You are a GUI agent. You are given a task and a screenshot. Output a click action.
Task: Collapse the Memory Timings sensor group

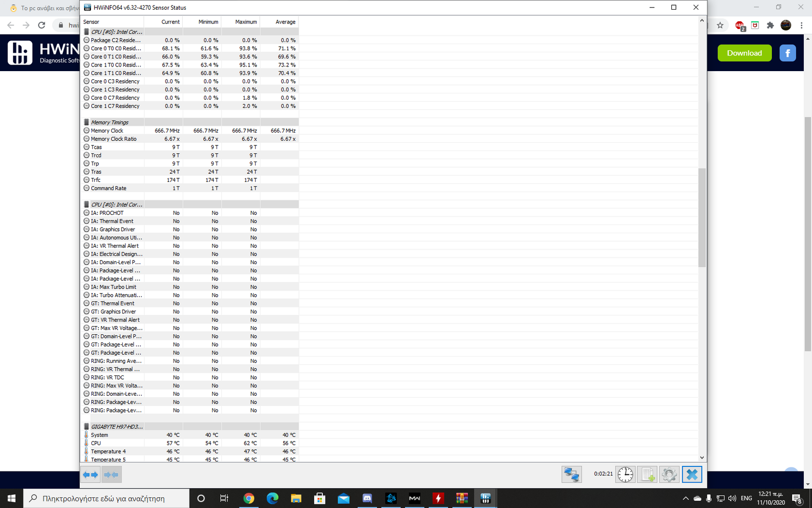pyautogui.click(x=190, y=122)
